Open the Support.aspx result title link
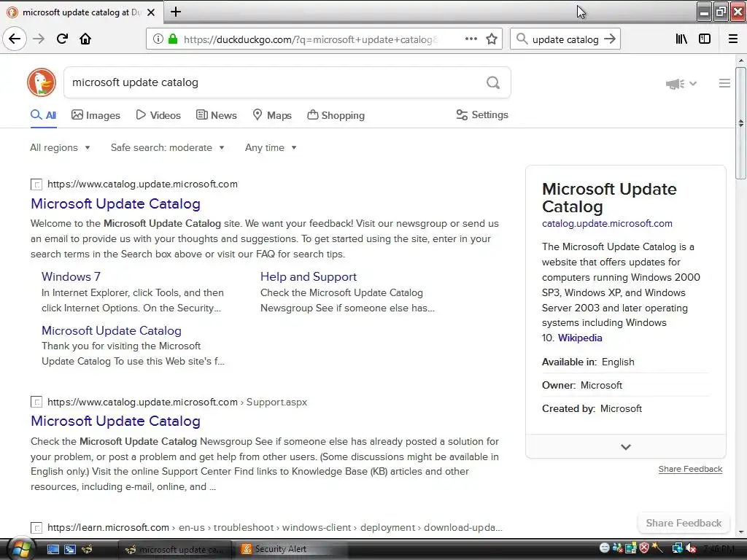The width and height of the screenshot is (747, 560). [x=115, y=421]
